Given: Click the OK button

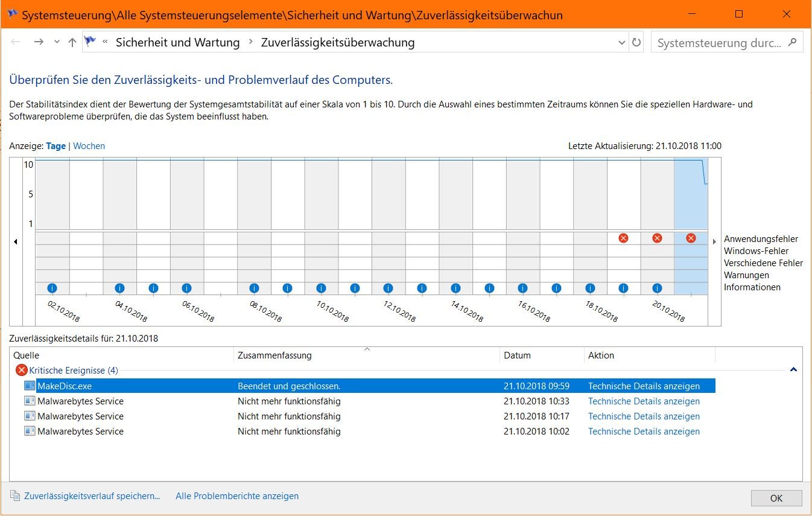Looking at the screenshot, I should click(776, 498).
